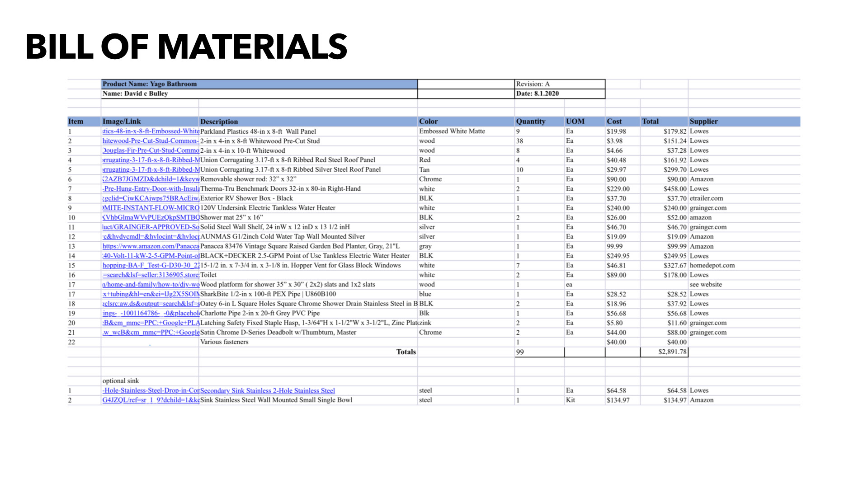Open the Hole-Stainless-Steel-Drop-in sink link
Image resolution: width=868 pixels, height=488 pixels.
coord(151,391)
